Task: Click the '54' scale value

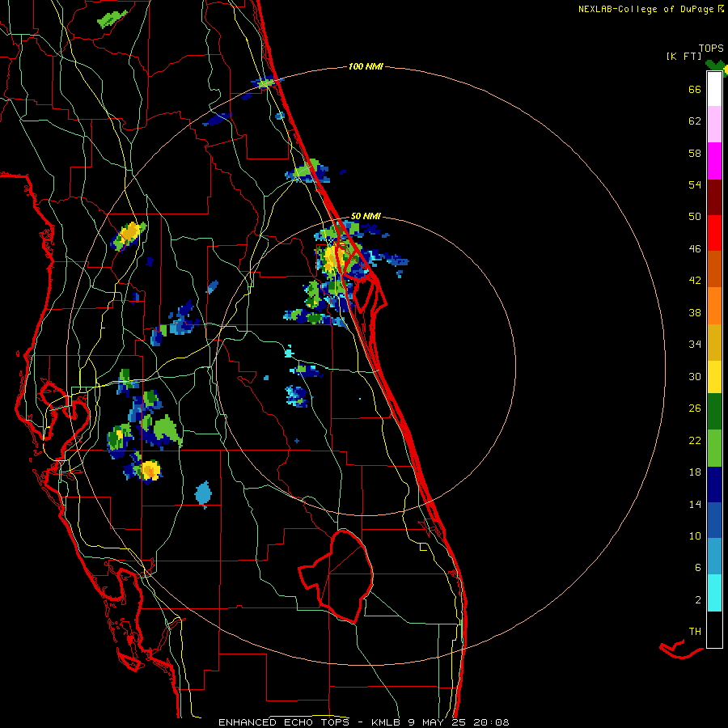Action: point(695,184)
